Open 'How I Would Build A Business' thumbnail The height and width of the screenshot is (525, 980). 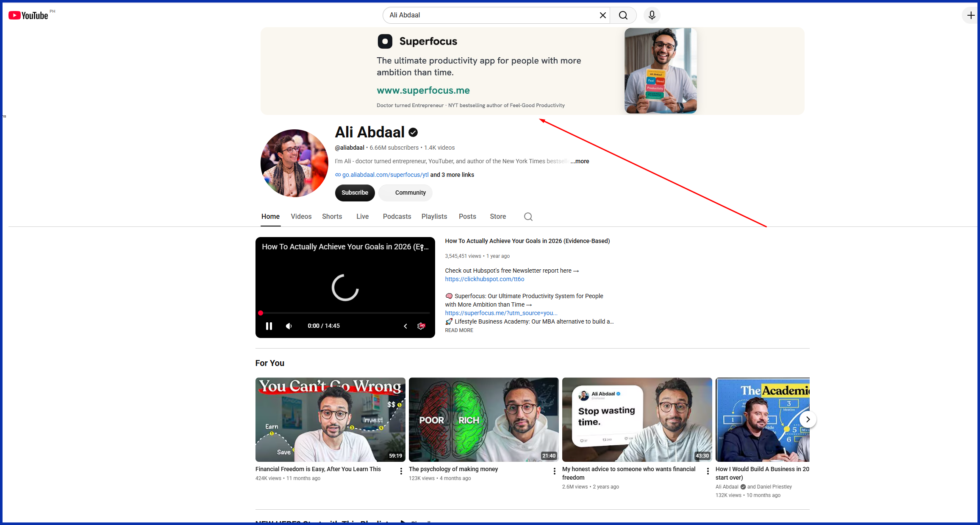coord(762,419)
